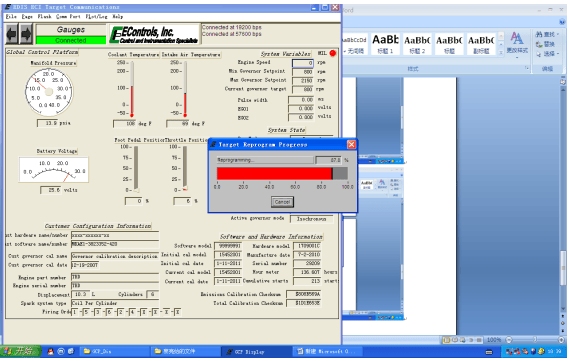
Task: Cancel the target reprogramming progress
Action: [282, 202]
